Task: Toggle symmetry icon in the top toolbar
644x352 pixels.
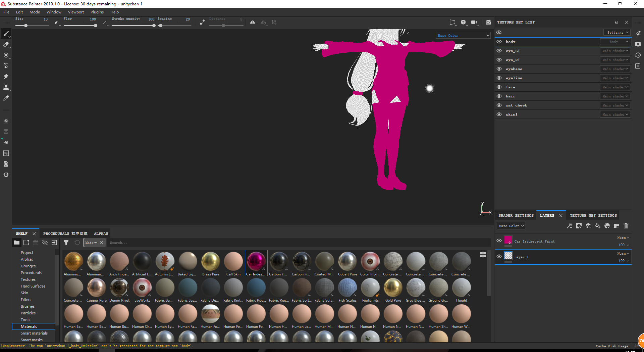Action: (x=253, y=23)
